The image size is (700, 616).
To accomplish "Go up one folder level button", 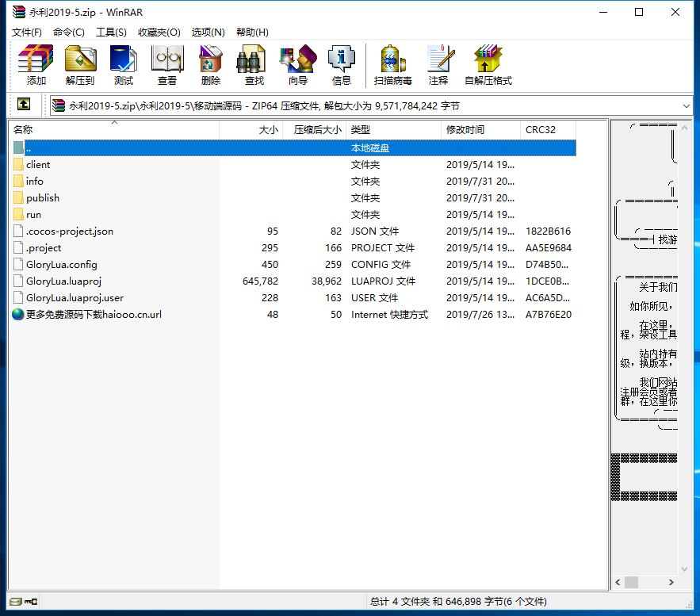I will pos(24,105).
